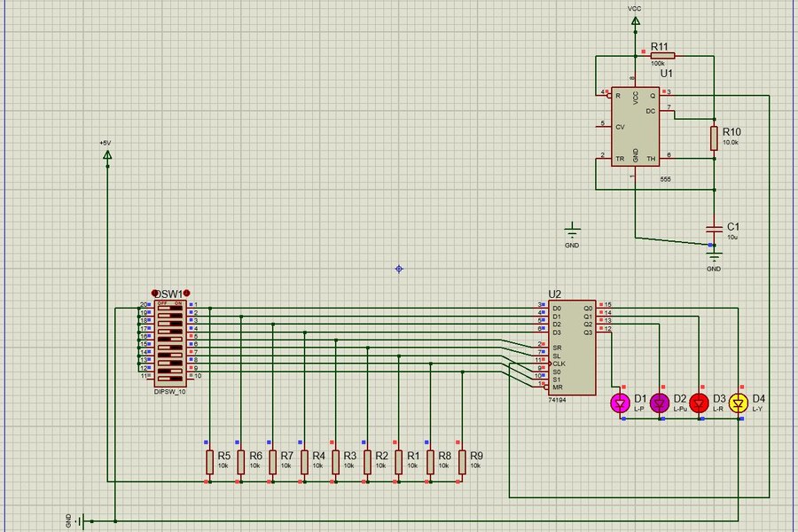
Task: Select the GND symbol below capacitor C1
Action: [714, 255]
